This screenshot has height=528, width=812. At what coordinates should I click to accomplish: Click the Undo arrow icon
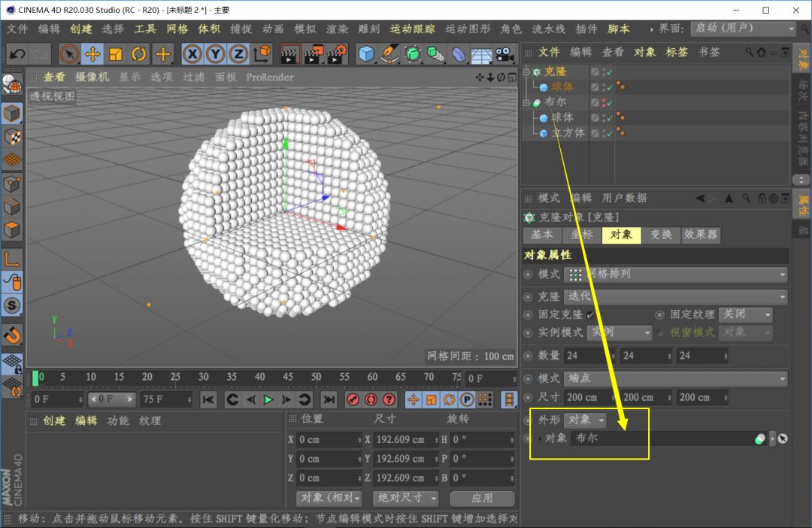coord(17,54)
